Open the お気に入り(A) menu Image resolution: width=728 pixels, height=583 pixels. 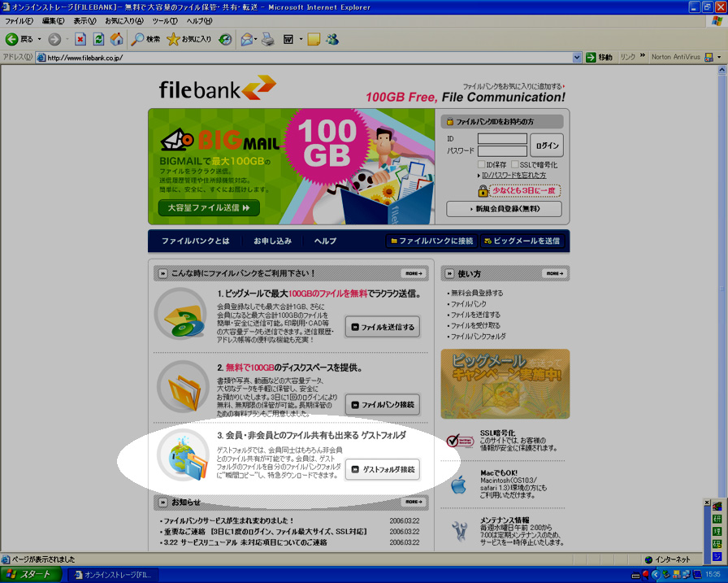click(124, 21)
